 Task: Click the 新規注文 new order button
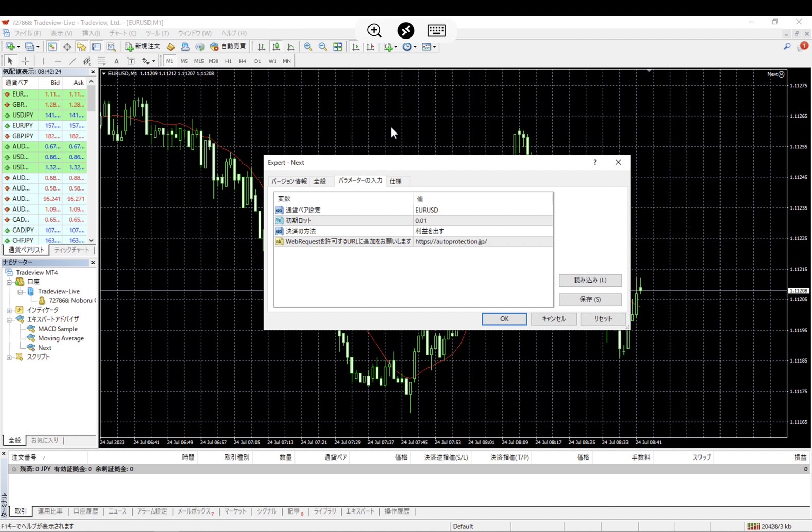[x=143, y=47]
